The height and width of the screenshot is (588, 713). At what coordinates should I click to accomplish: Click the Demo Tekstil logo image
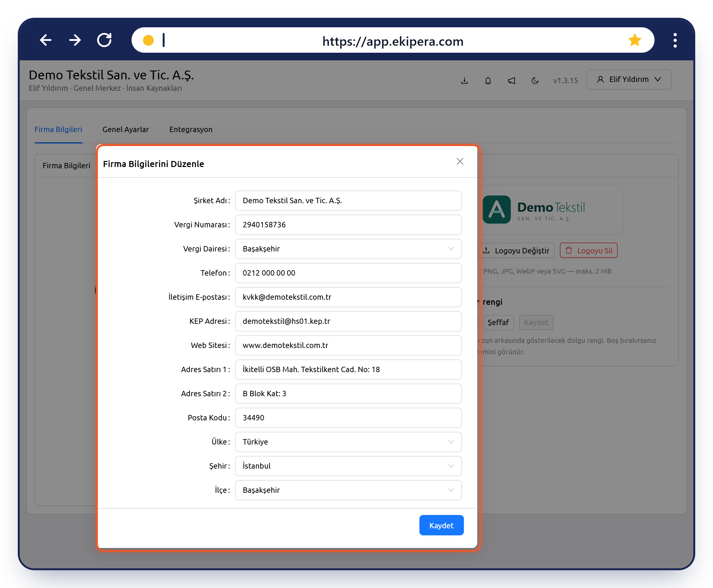tap(534, 209)
